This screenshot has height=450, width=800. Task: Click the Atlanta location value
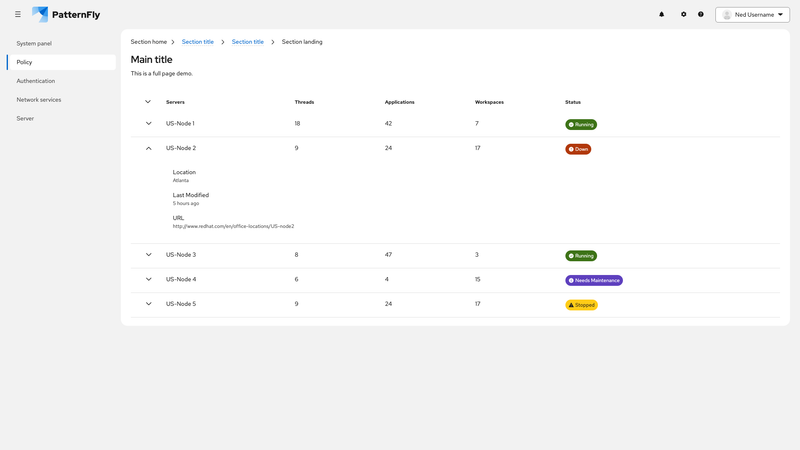coord(181,180)
